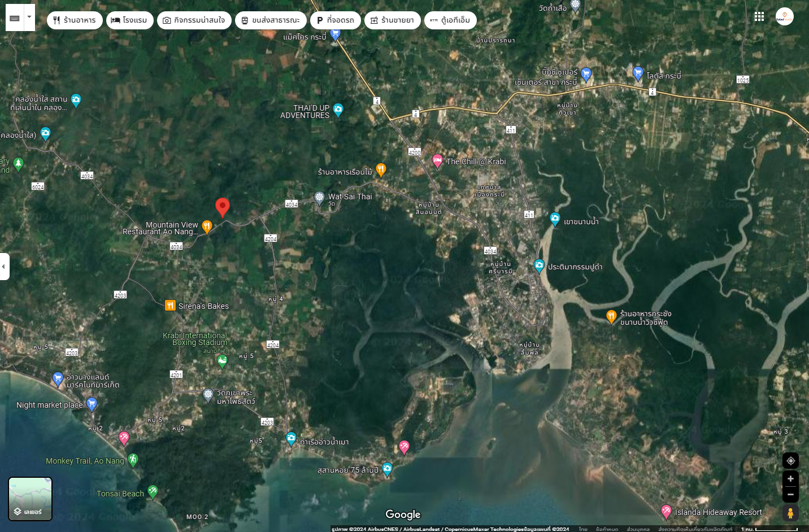Filter by โรงแรม (hotels) chip
Image resolution: width=809 pixels, height=532 pixels.
point(130,20)
